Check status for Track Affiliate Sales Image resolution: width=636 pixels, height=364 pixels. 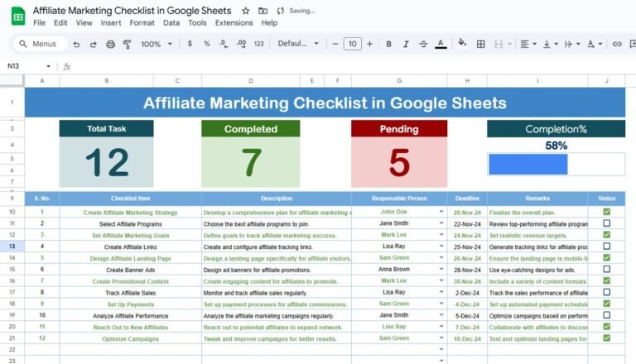(606, 292)
